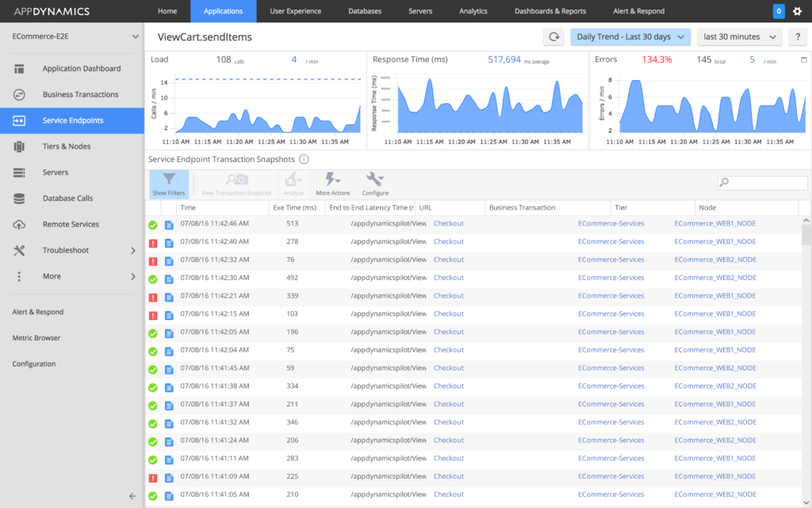
Task: Click the first Checkout business transaction link
Action: click(x=448, y=223)
